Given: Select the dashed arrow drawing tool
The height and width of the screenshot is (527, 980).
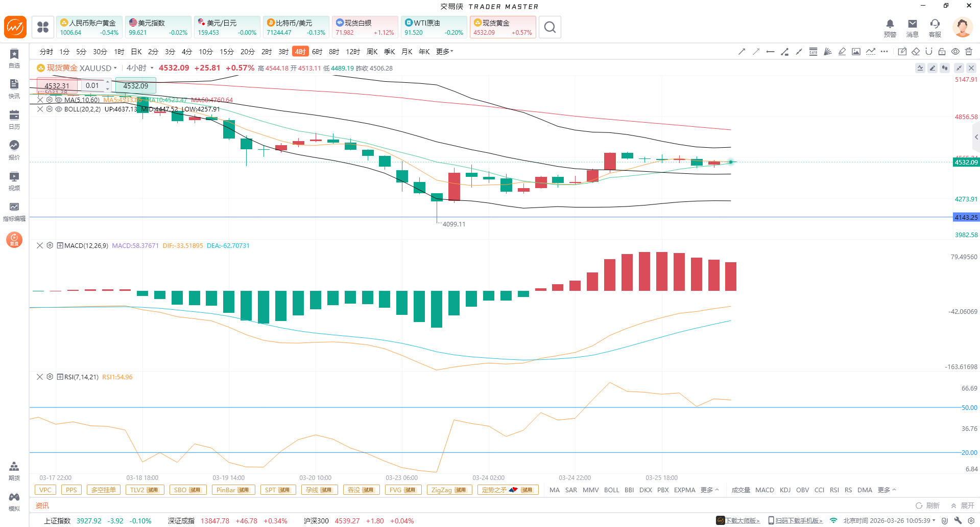Looking at the screenshot, I should (756, 52).
